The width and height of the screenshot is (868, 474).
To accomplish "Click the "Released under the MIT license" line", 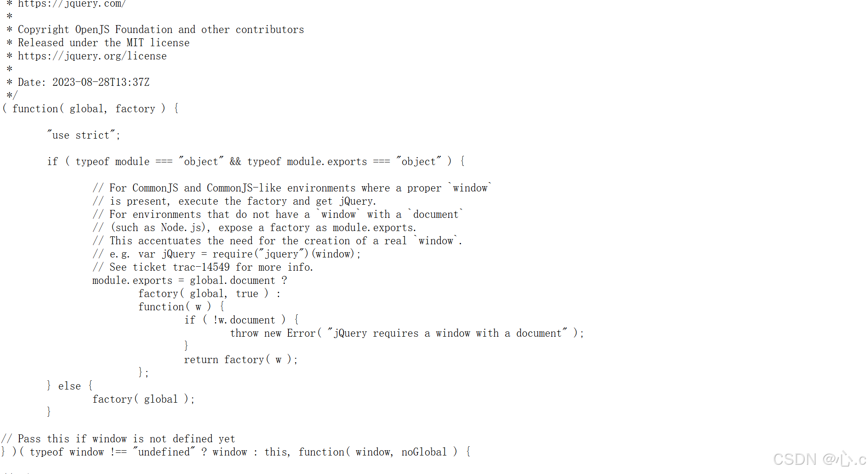I will click(x=103, y=43).
